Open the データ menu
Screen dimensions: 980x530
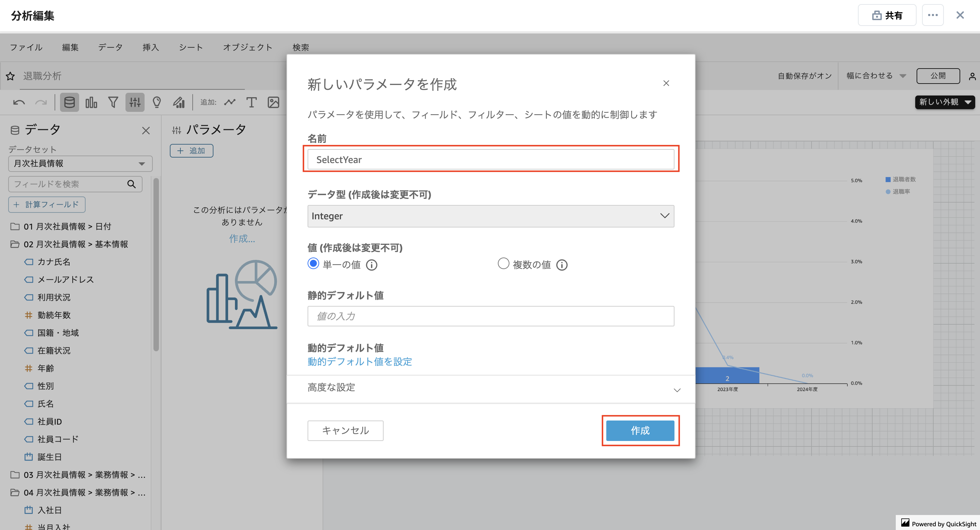pos(110,47)
